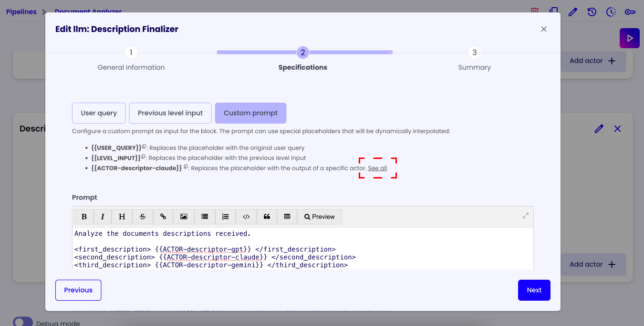Click inside the prompt text area
Viewport: 644px width, 326px height.
click(303, 249)
